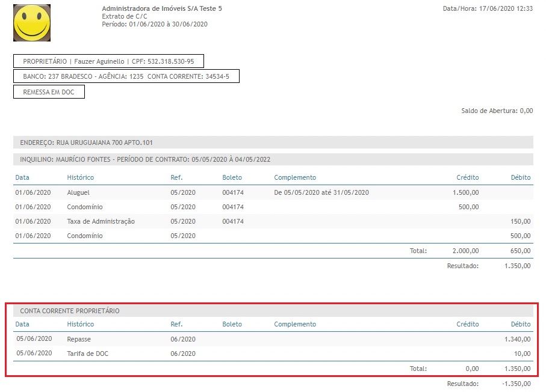Screen dimensions: 546x392
Task: Click the Data/Hora timestamp at top right
Action: point(488,9)
